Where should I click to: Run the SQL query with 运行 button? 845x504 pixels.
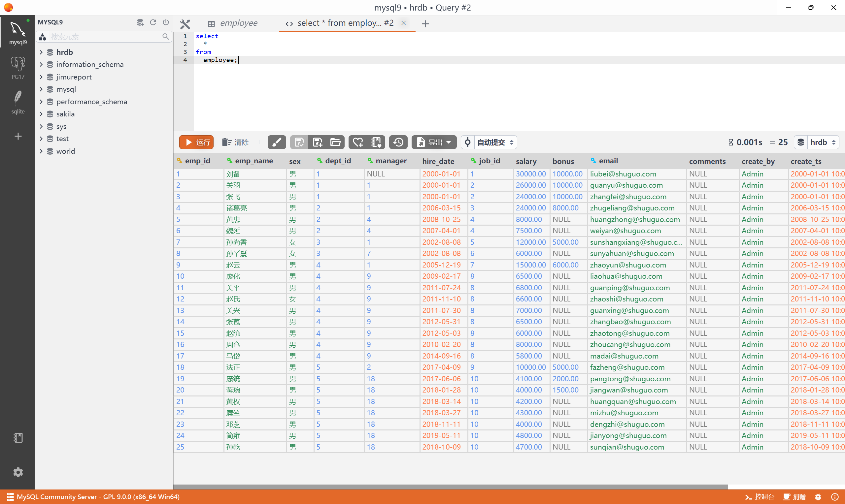click(196, 142)
